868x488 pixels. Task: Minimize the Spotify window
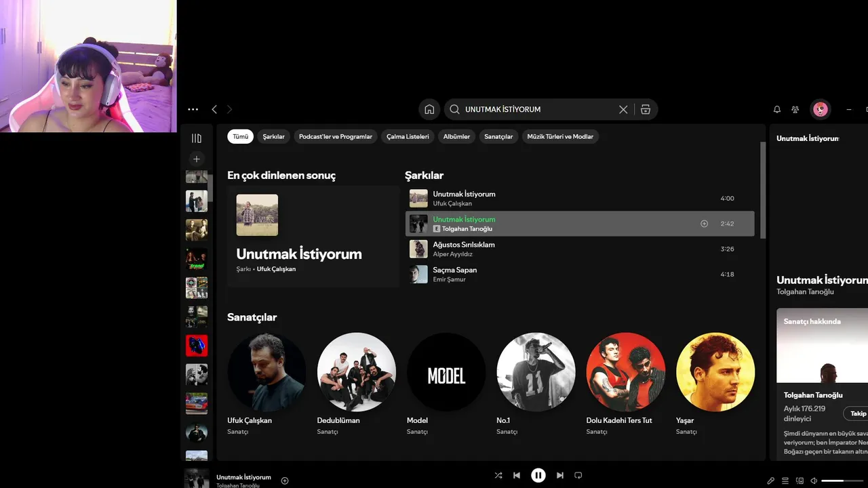tap(849, 109)
